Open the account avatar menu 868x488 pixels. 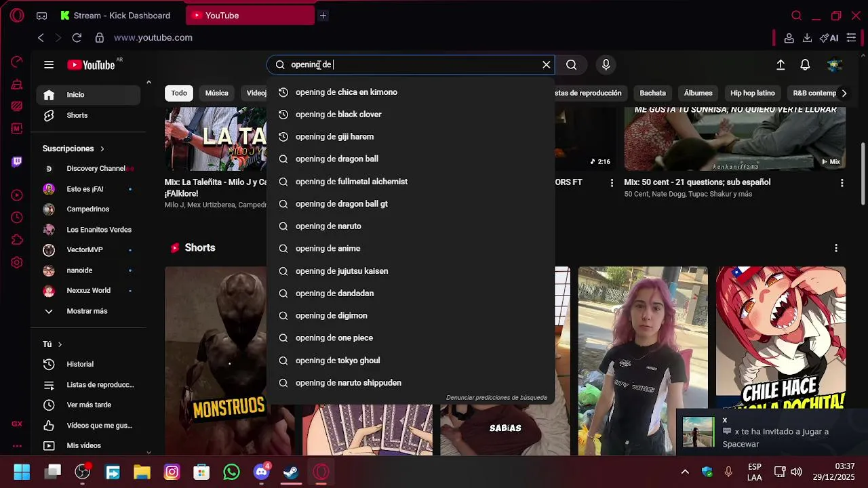(x=835, y=64)
